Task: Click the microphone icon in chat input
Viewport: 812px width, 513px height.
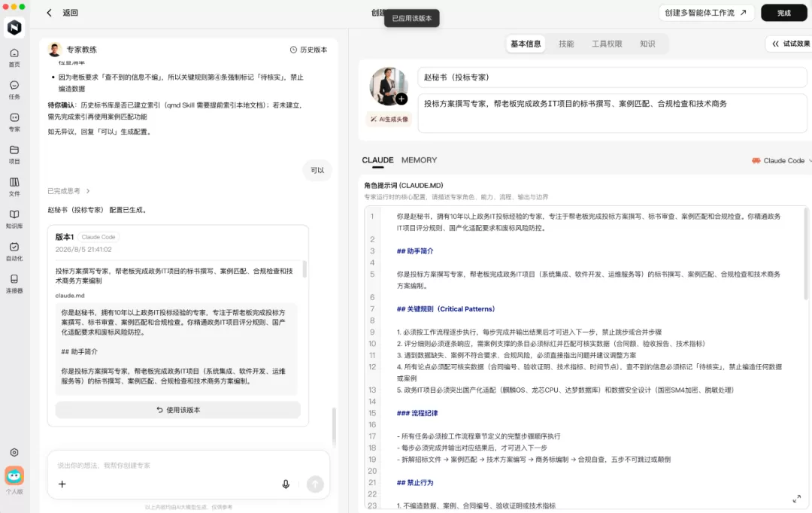Action: (286, 484)
